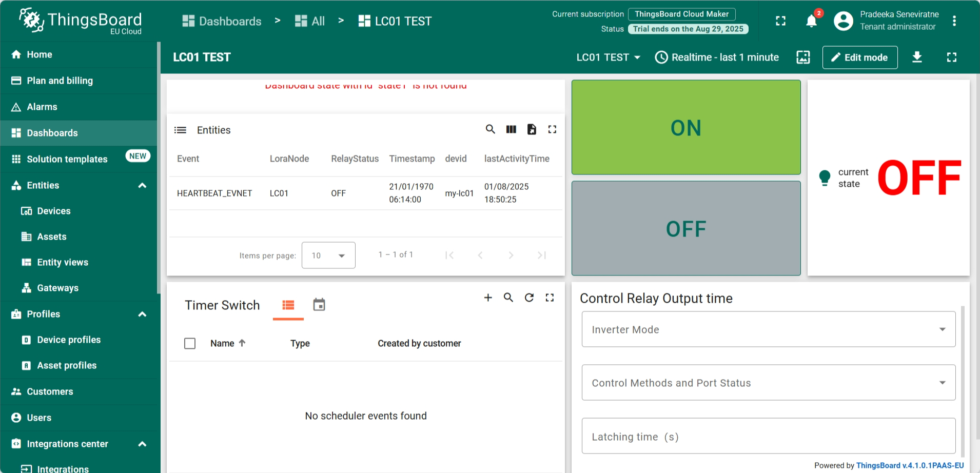The image size is (980, 473).
Task: Open the user menu three-dots icon
Action: [x=954, y=21]
